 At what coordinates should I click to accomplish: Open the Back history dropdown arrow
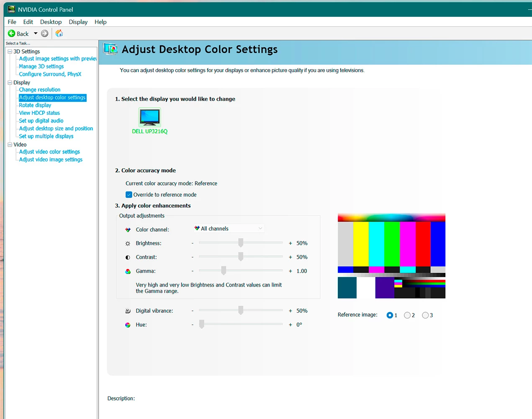(x=36, y=34)
